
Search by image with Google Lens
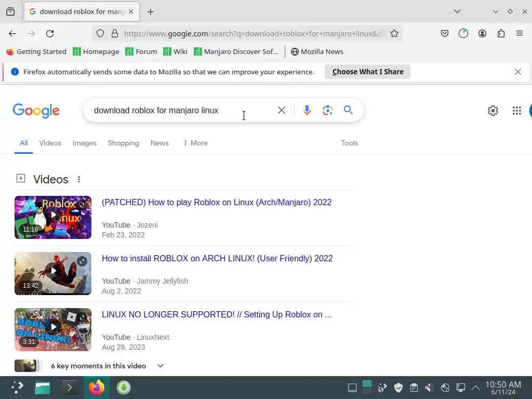coord(327,110)
